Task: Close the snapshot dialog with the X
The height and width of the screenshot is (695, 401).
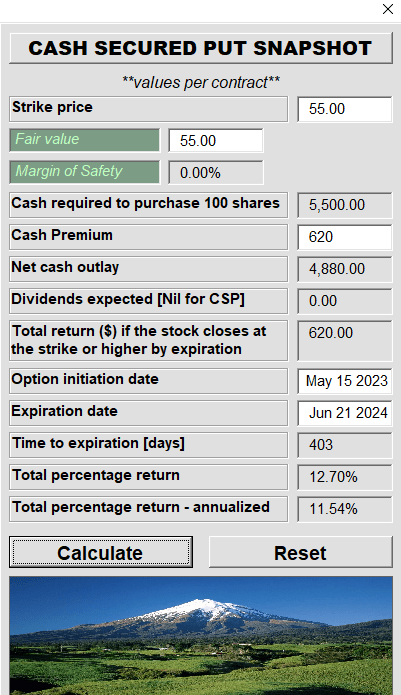Action: (388, 9)
